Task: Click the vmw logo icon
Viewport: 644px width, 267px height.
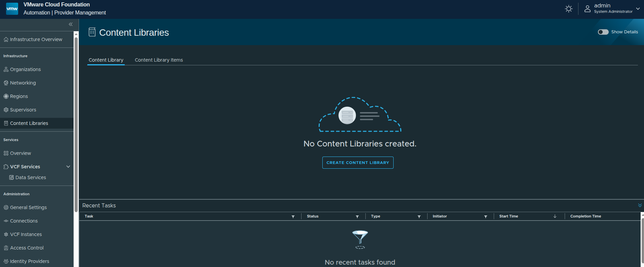Action: (12, 9)
